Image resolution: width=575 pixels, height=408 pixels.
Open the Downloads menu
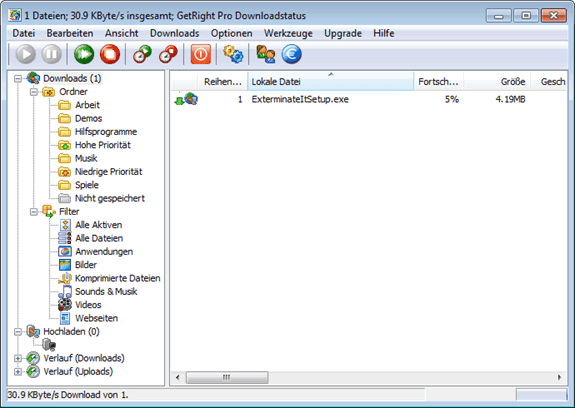(175, 33)
